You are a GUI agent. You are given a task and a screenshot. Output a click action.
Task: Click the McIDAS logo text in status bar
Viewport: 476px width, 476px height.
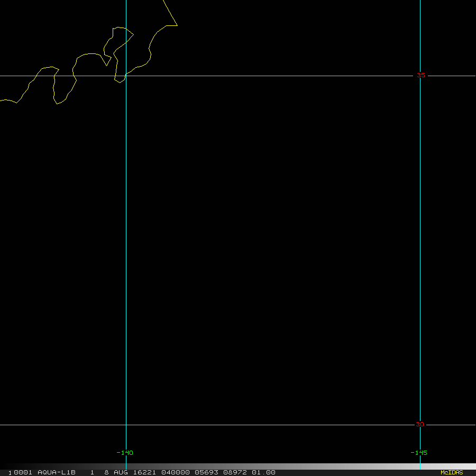pos(451,472)
